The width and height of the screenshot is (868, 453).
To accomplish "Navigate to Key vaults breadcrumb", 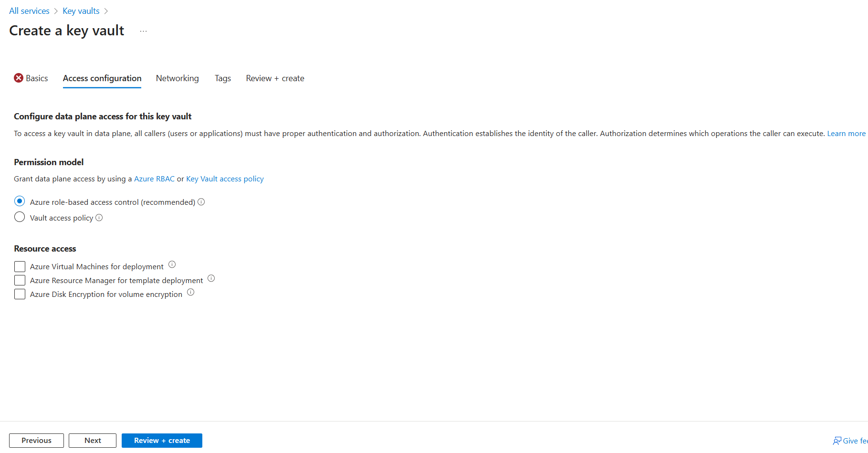I will pos(81,11).
